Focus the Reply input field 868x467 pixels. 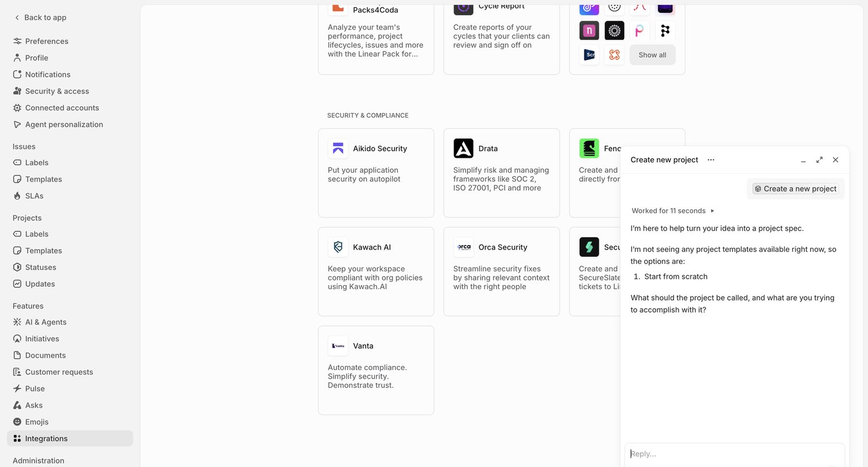click(734, 454)
